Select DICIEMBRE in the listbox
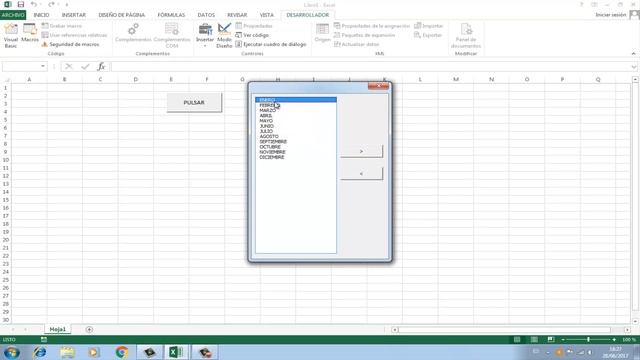This screenshot has height=360, width=640. point(296,157)
